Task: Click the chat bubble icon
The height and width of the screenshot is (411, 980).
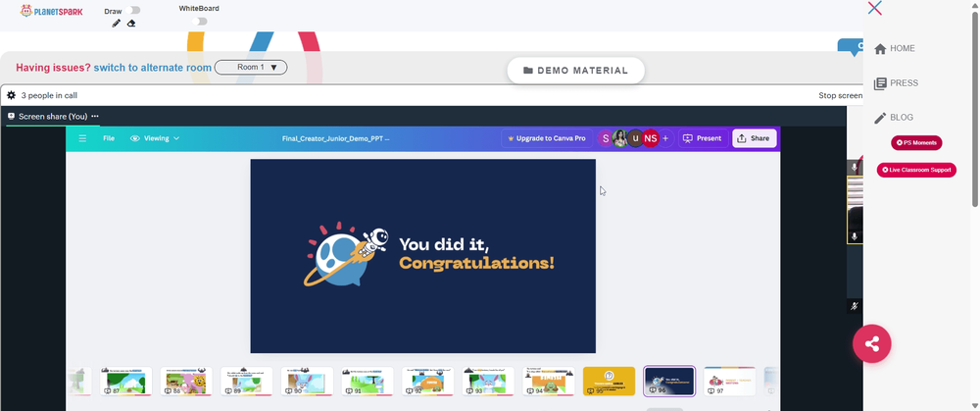Action: click(851, 47)
